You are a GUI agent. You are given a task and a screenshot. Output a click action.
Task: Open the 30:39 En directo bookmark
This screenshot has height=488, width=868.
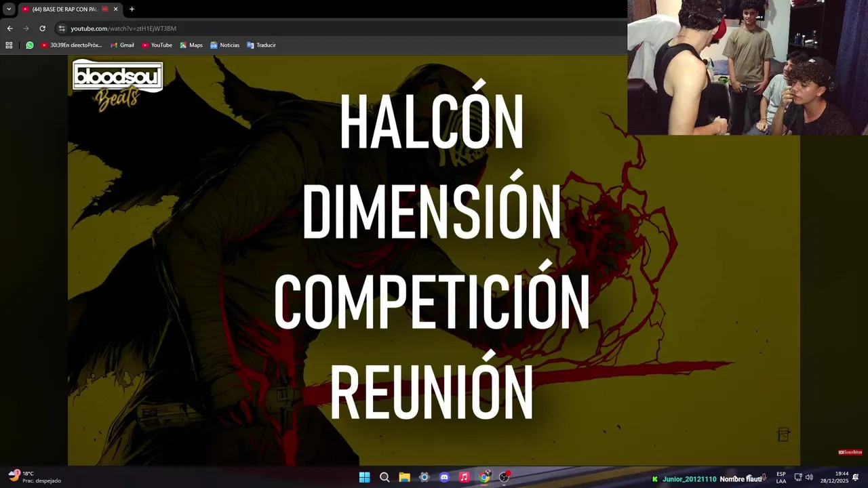click(x=71, y=45)
